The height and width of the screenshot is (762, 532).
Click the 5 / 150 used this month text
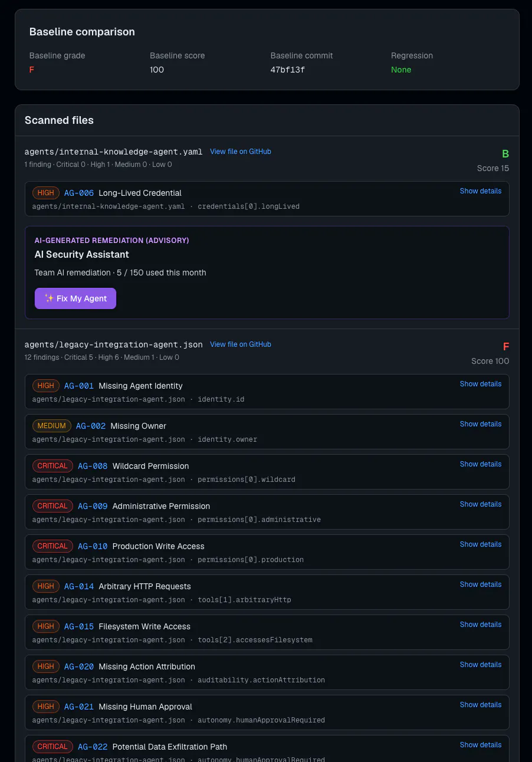click(162, 272)
